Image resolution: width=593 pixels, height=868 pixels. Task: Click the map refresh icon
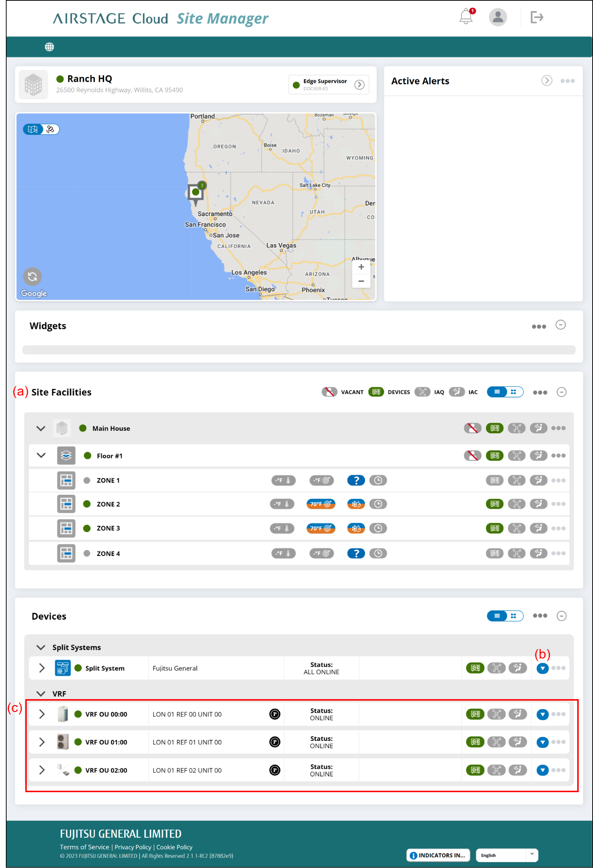[33, 277]
